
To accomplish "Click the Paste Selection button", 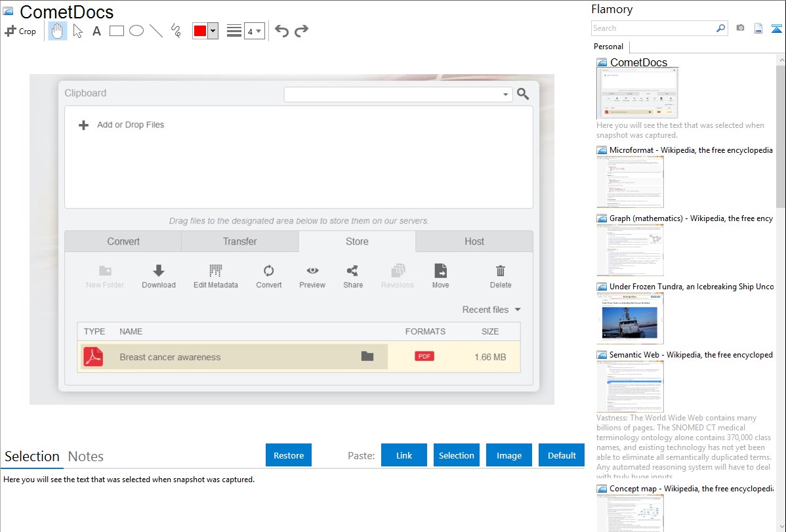I will click(456, 455).
